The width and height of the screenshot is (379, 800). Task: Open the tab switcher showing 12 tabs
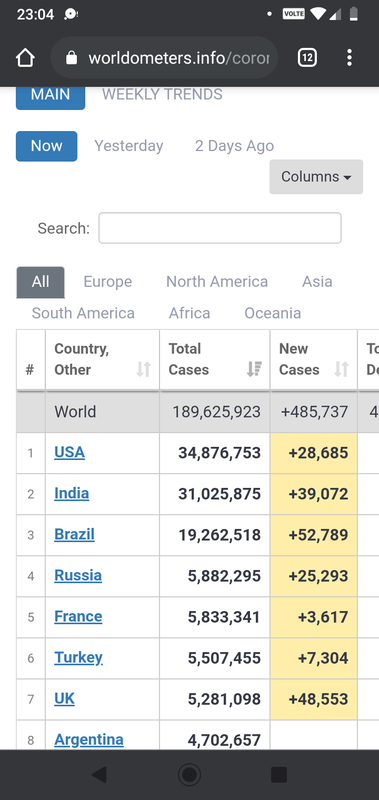tap(307, 58)
